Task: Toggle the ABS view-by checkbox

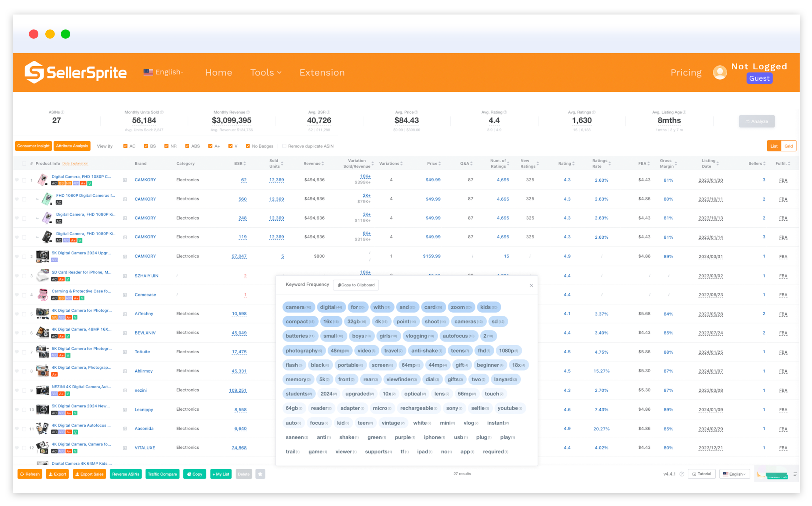Action: pos(187,146)
